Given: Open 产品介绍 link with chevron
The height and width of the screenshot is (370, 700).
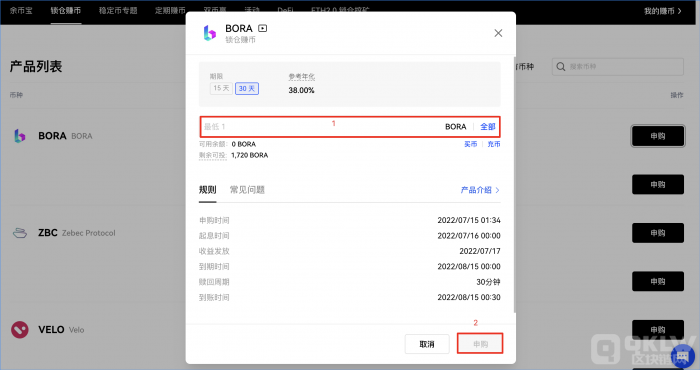Looking at the screenshot, I should (480, 190).
